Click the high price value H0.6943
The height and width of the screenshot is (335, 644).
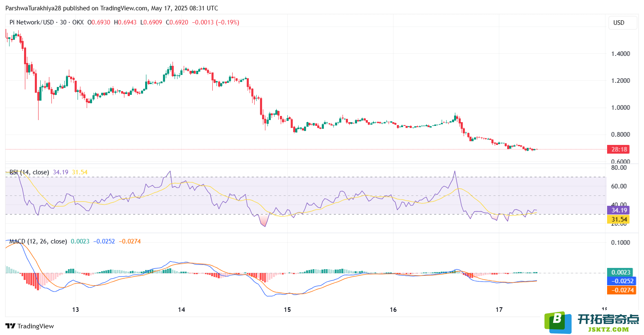tap(125, 22)
